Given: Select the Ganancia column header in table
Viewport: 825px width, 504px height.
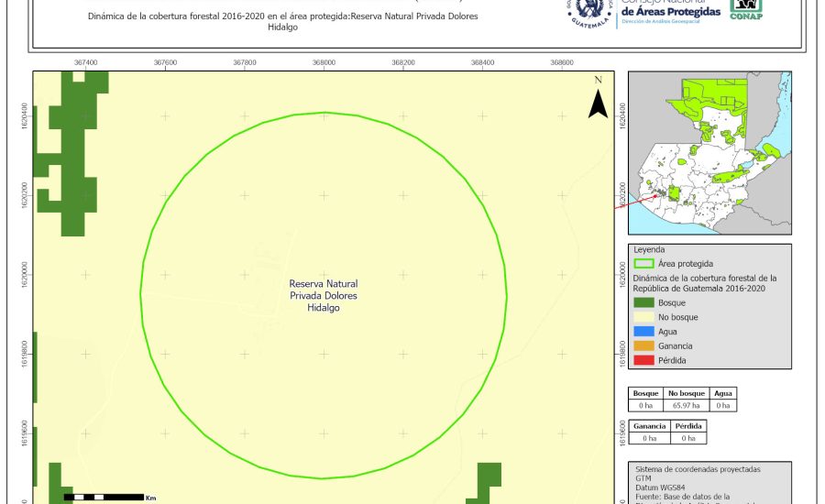Looking at the screenshot, I should pos(649,427).
